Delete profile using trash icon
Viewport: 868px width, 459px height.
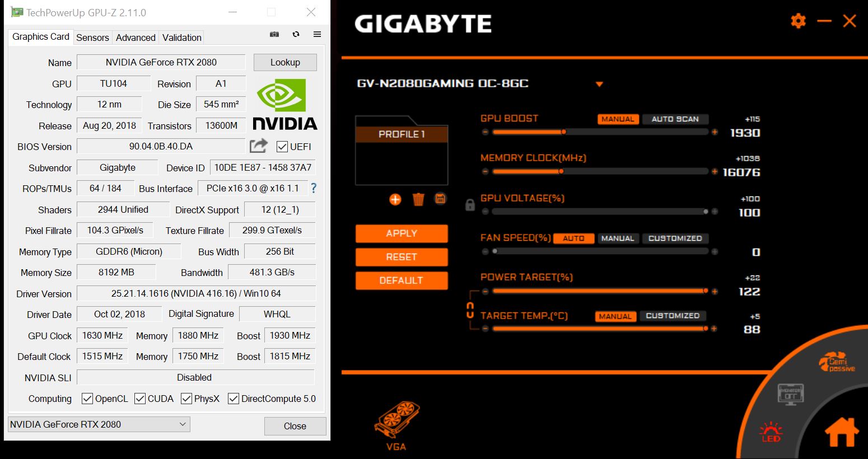point(418,199)
